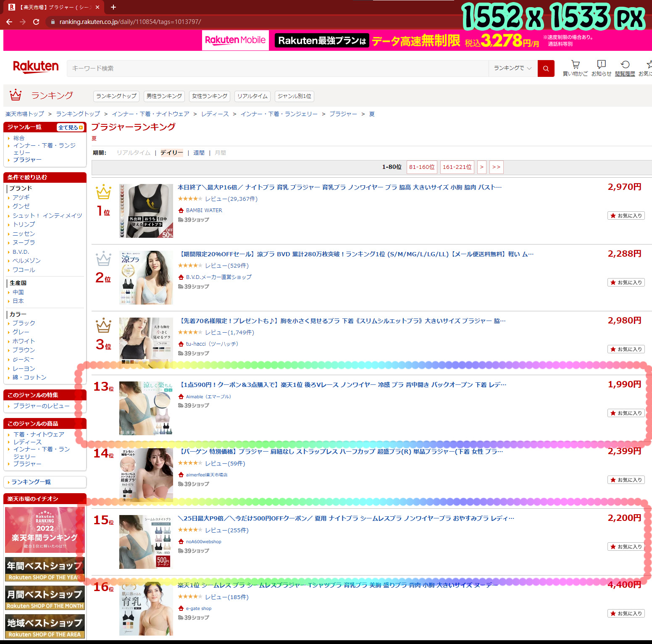Image resolution: width=652 pixels, height=644 pixels.
Task: Click the レディース breadcrumb link
Action: point(215,114)
